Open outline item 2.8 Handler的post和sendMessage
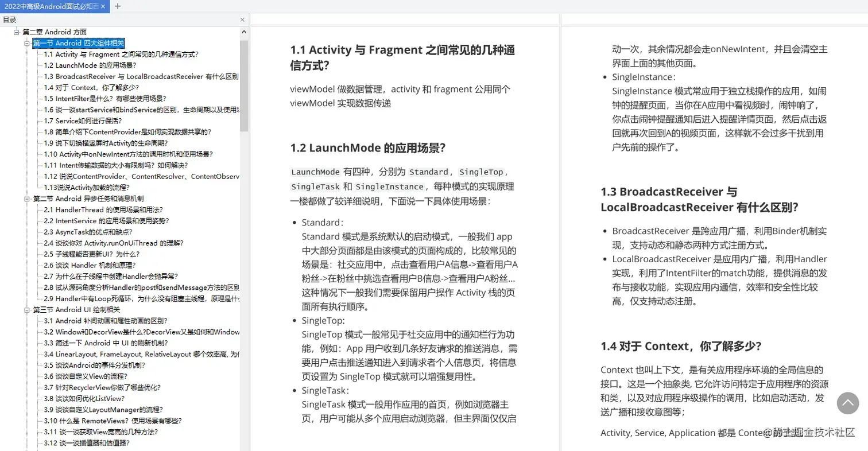 (x=141, y=287)
